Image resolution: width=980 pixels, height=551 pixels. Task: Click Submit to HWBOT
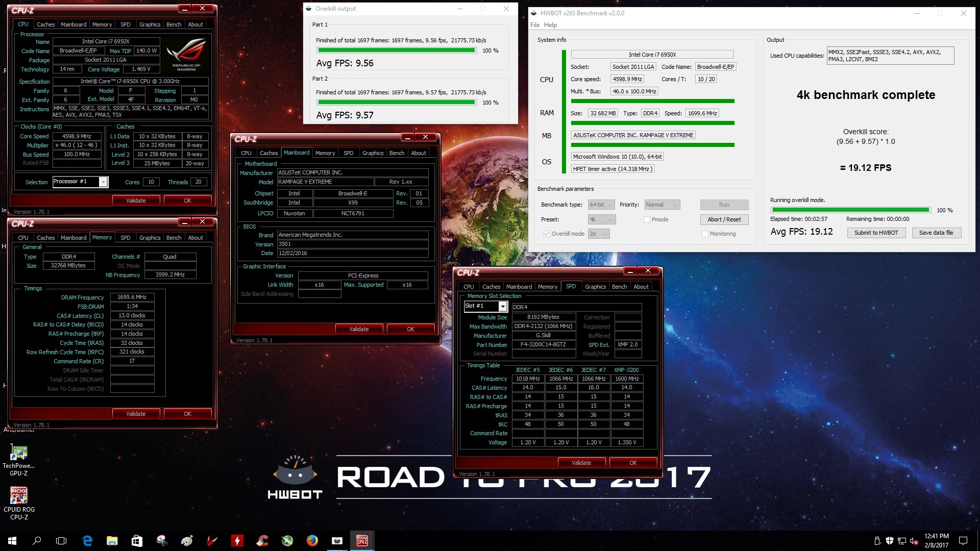pos(876,233)
